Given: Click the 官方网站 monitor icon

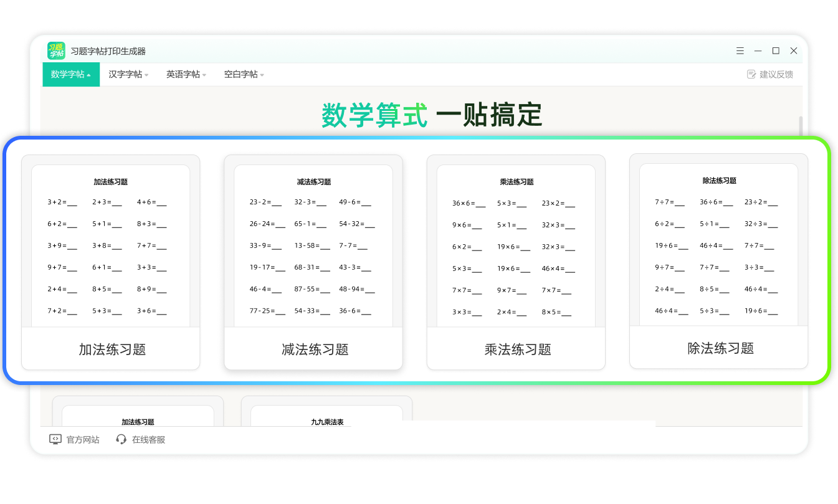Looking at the screenshot, I should tap(55, 439).
